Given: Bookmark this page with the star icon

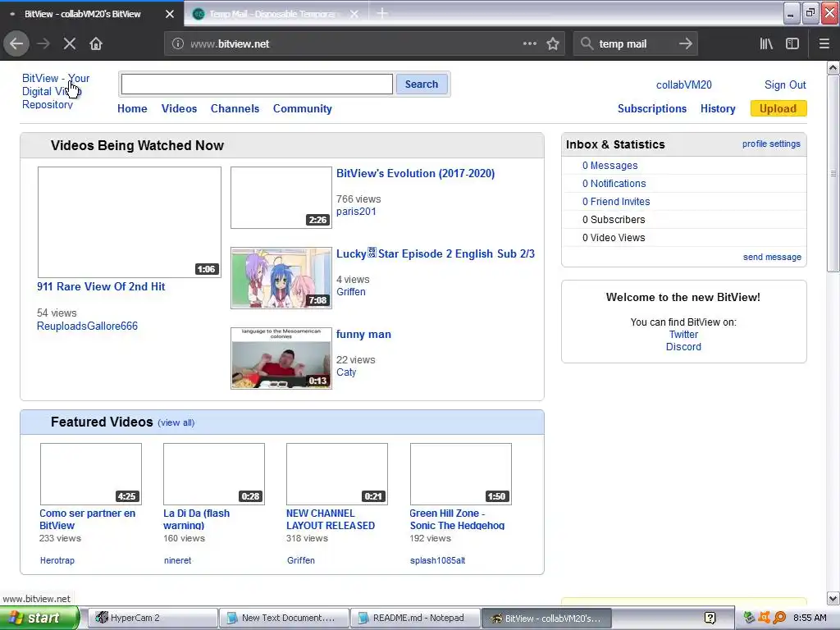Looking at the screenshot, I should click(553, 44).
